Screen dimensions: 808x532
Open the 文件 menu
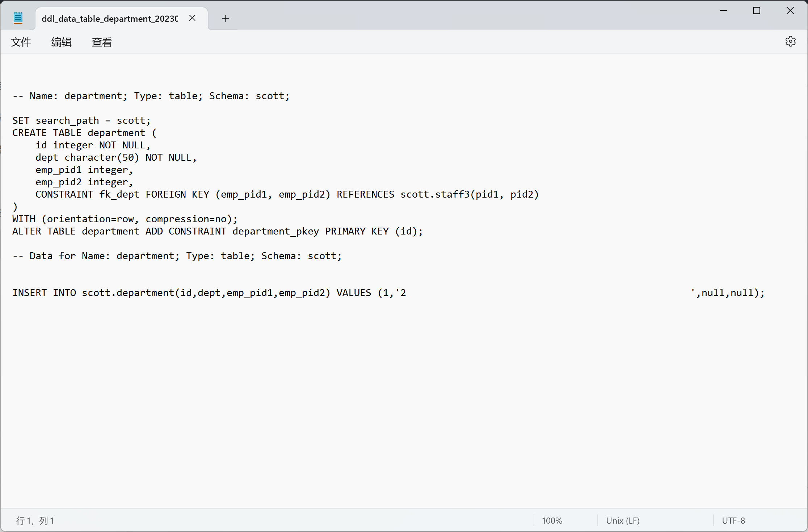[x=21, y=42]
